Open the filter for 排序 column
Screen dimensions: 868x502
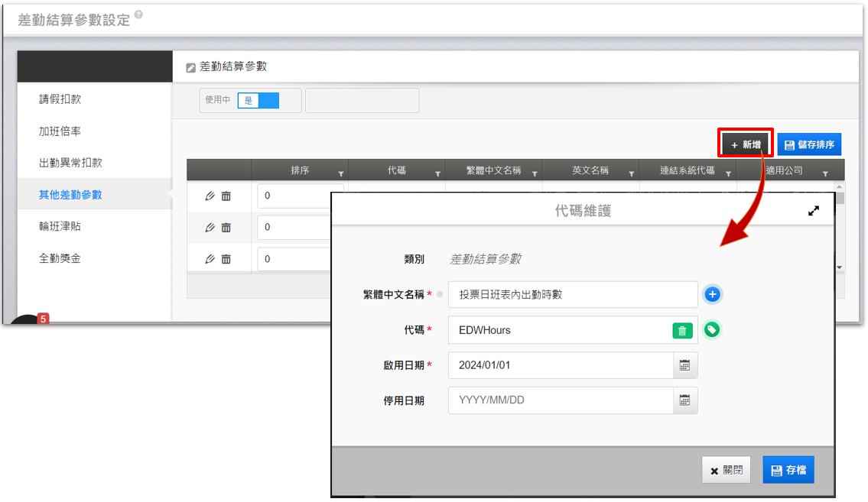(340, 174)
